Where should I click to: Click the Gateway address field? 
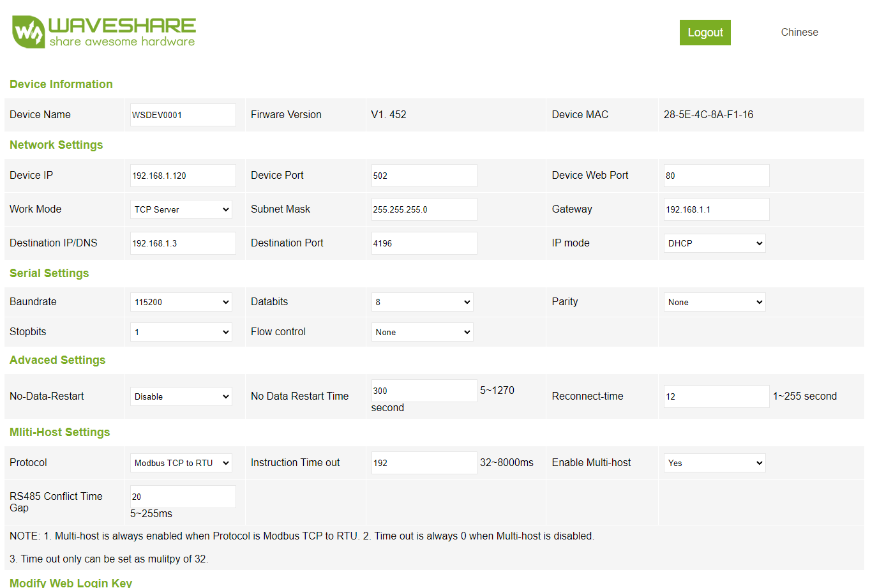[716, 209]
